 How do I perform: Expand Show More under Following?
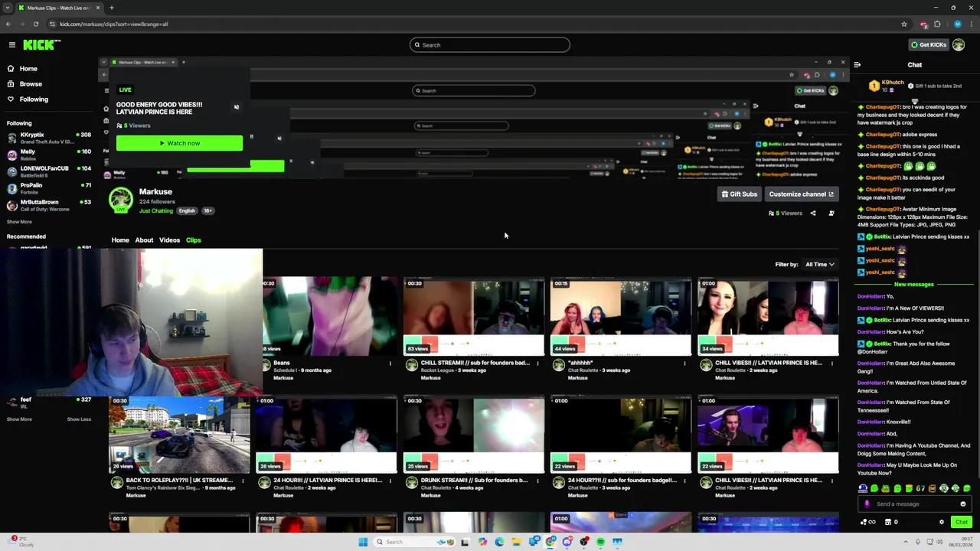[19, 222]
